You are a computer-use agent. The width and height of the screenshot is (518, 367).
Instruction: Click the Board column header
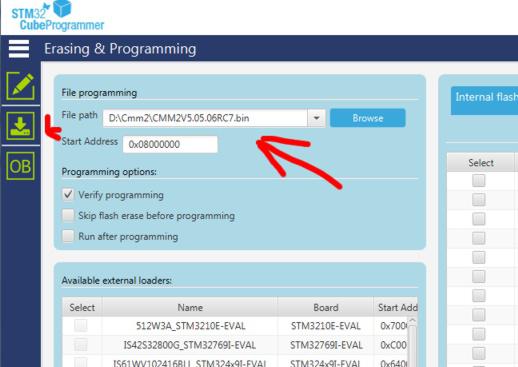(x=326, y=307)
